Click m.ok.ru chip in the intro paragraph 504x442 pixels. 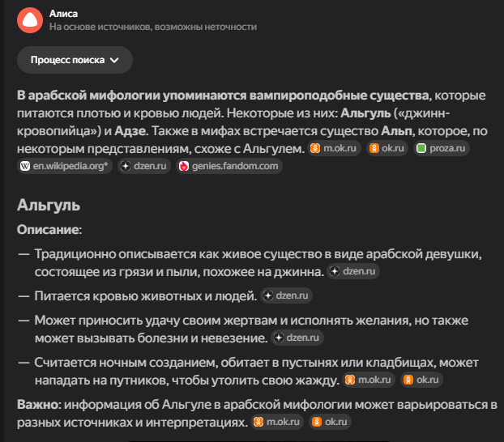335,148
